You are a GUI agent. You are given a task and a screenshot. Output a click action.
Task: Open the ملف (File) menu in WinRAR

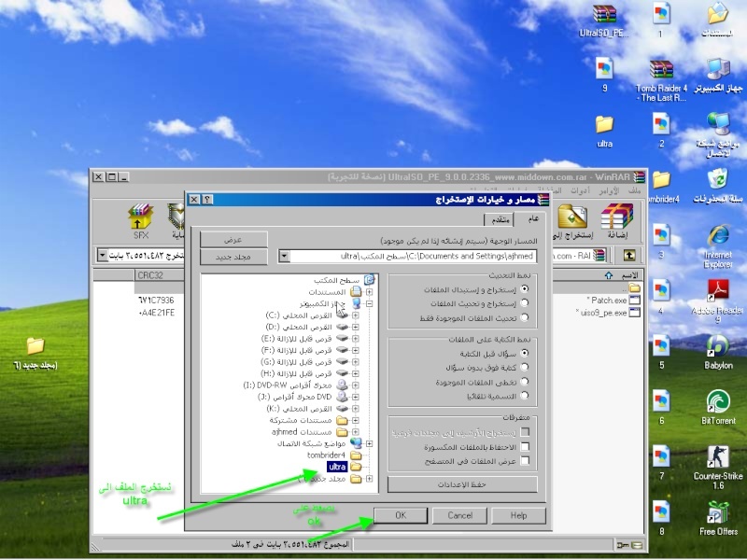(635, 190)
